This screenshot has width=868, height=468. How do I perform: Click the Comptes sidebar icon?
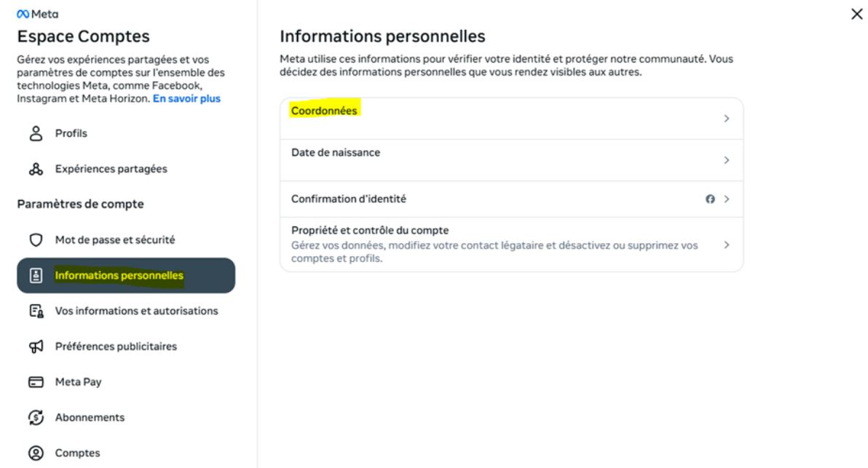click(x=33, y=453)
